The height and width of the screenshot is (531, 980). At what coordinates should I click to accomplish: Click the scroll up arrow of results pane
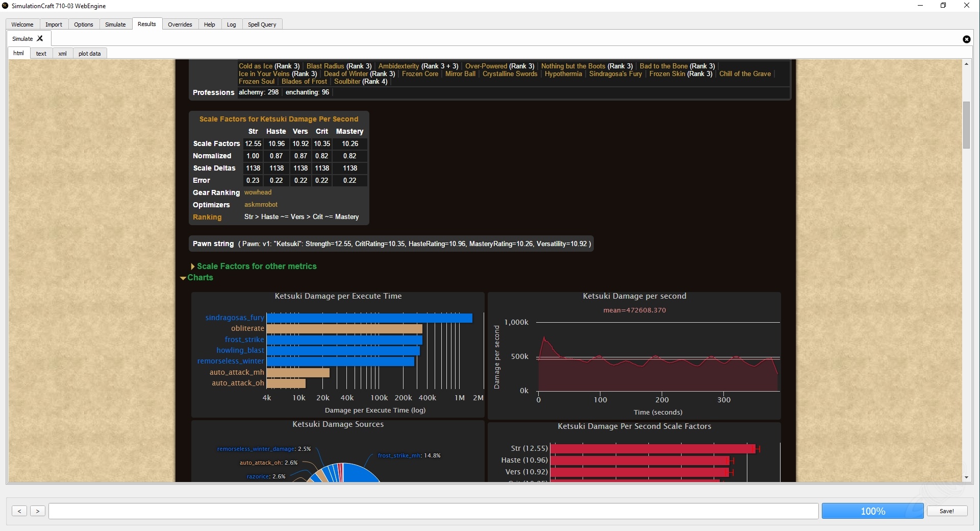pyautogui.click(x=966, y=64)
